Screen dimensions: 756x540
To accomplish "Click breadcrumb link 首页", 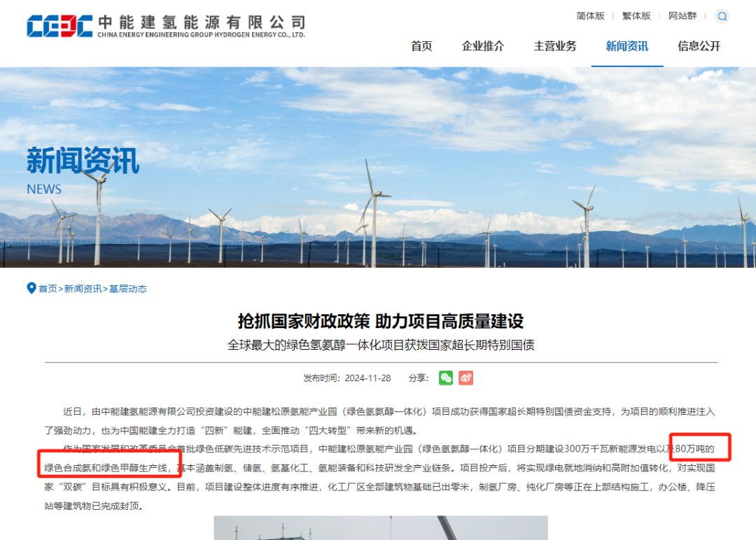I will [48, 289].
